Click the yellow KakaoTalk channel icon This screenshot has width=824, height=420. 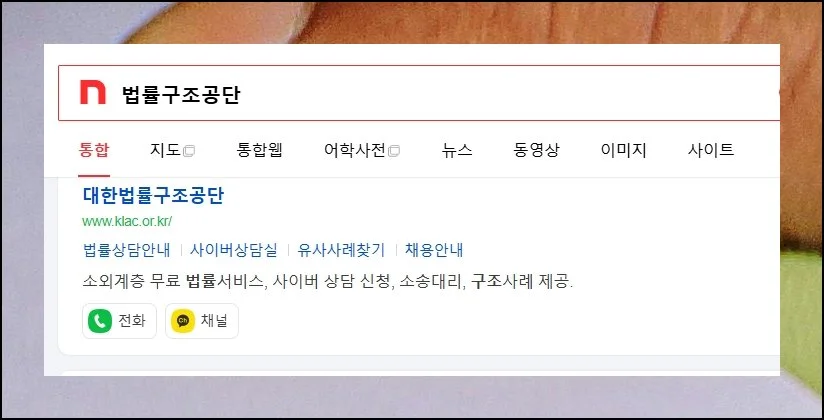[x=183, y=321]
